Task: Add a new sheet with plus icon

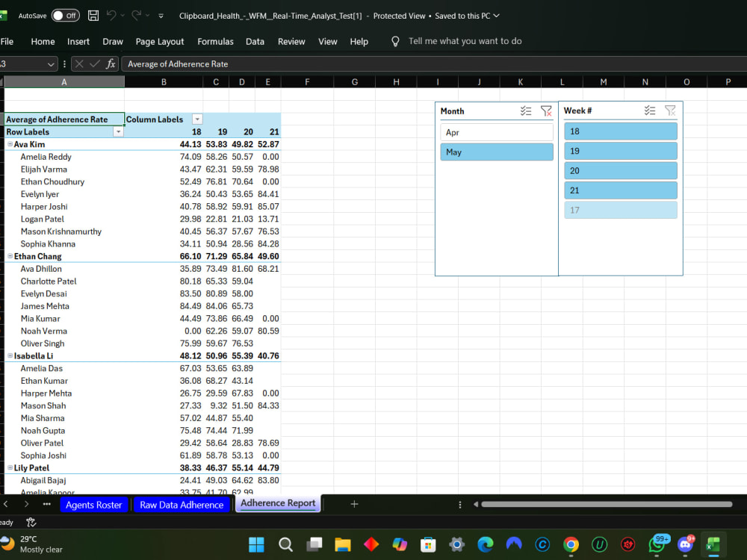Action: (354, 504)
